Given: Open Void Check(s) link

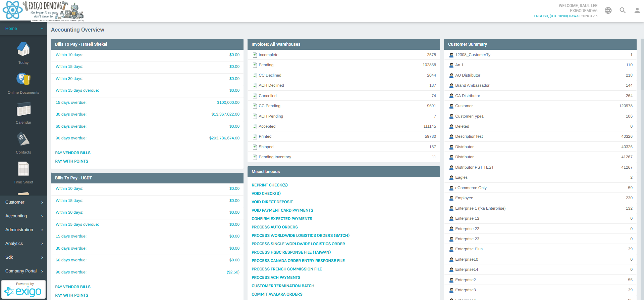Looking at the screenshot, I should [266, 194].
